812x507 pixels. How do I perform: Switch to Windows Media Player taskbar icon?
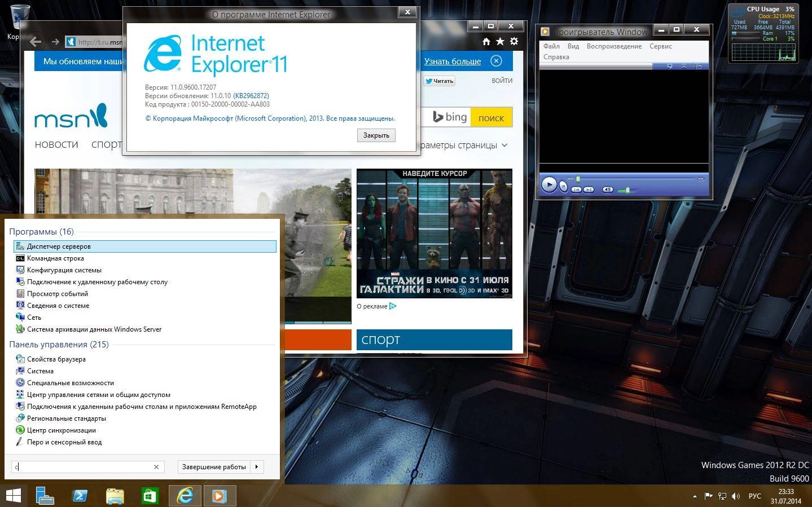(x=219, y=496)
